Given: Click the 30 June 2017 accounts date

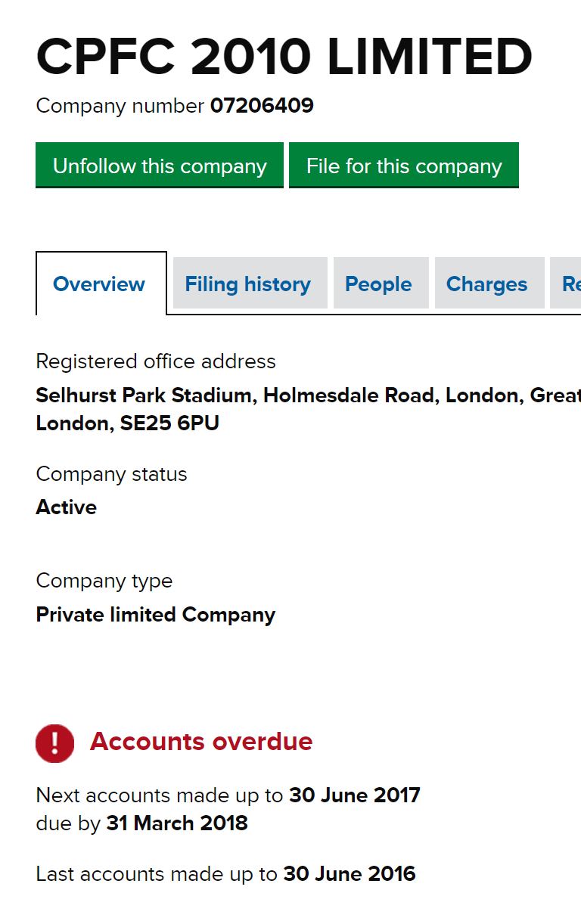Looking at the screenshot, I should [355, 795].
